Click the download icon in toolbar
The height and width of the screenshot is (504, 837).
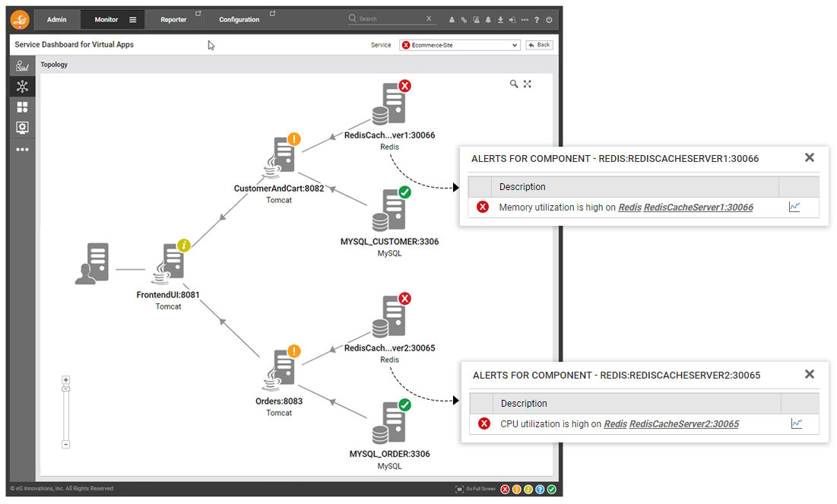[500, 20]
